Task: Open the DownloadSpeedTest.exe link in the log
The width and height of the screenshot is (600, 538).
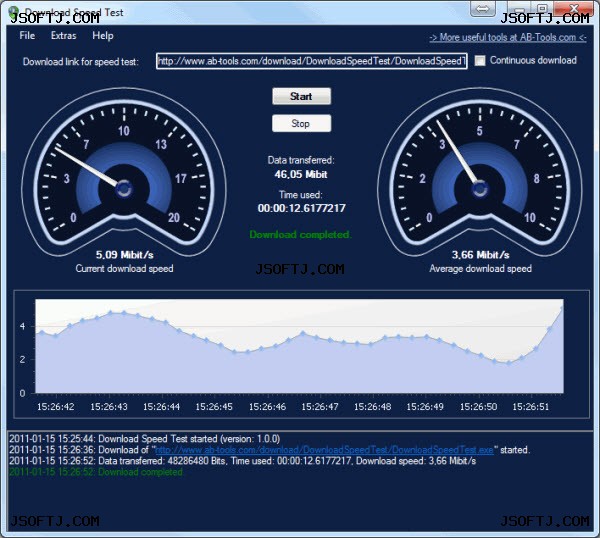Action: point(324,450)
